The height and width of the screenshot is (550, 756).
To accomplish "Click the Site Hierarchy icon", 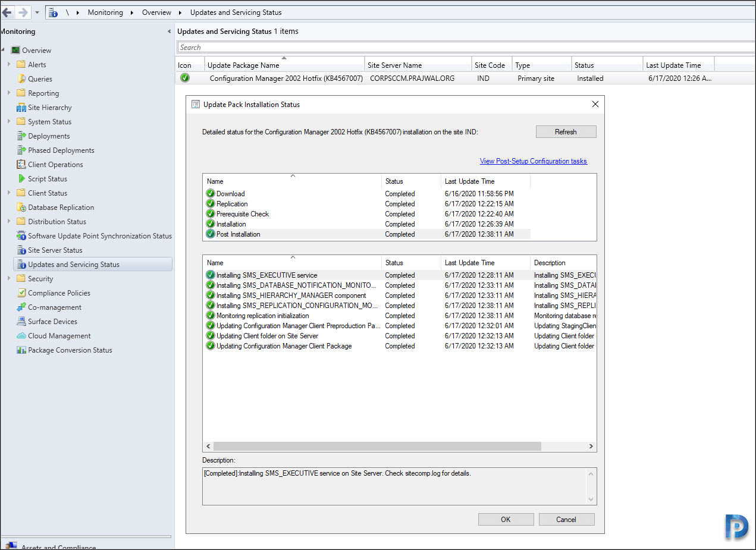I will pos(21,108).
